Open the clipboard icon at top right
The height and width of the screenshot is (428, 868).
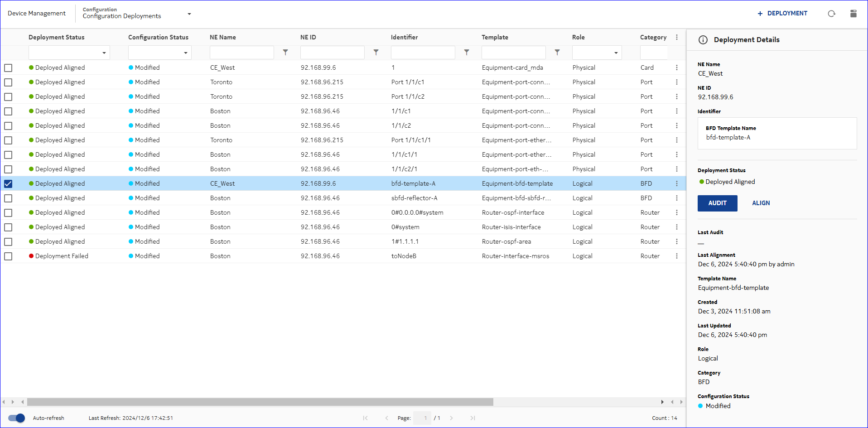click(853, 14)
